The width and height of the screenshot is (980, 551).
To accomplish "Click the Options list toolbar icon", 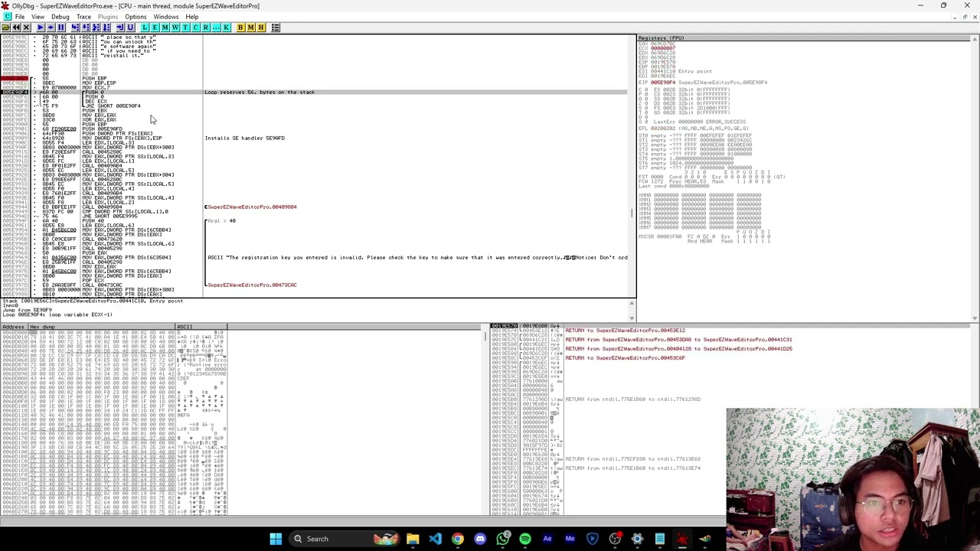I will [276, 28].
